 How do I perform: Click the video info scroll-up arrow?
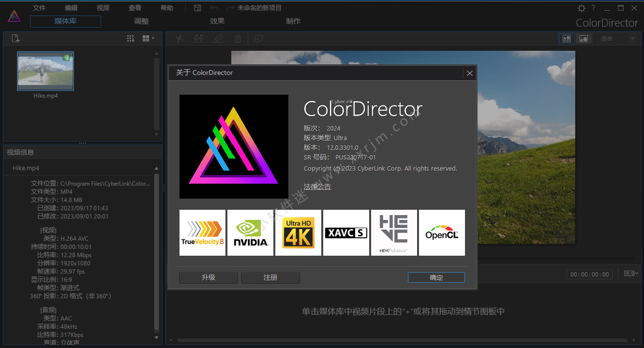tap(156, 168)
